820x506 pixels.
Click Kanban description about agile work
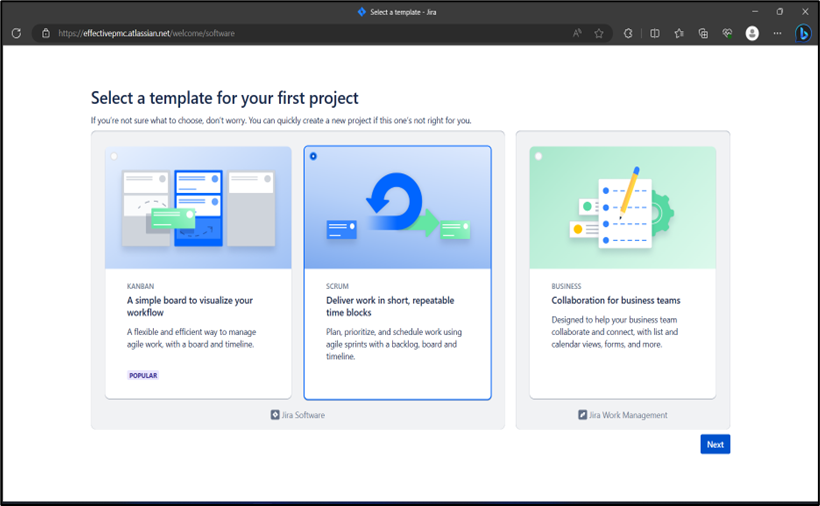[x=191, y=338]
